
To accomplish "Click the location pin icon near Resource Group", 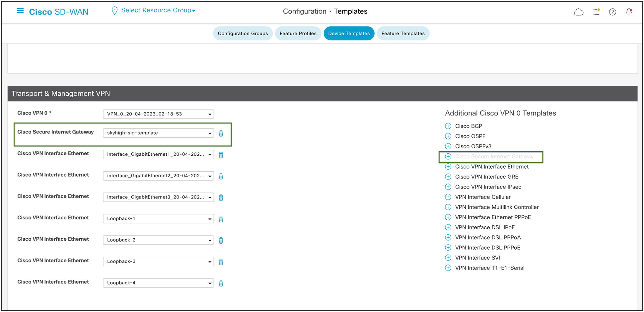I will (x=114, y=11).
